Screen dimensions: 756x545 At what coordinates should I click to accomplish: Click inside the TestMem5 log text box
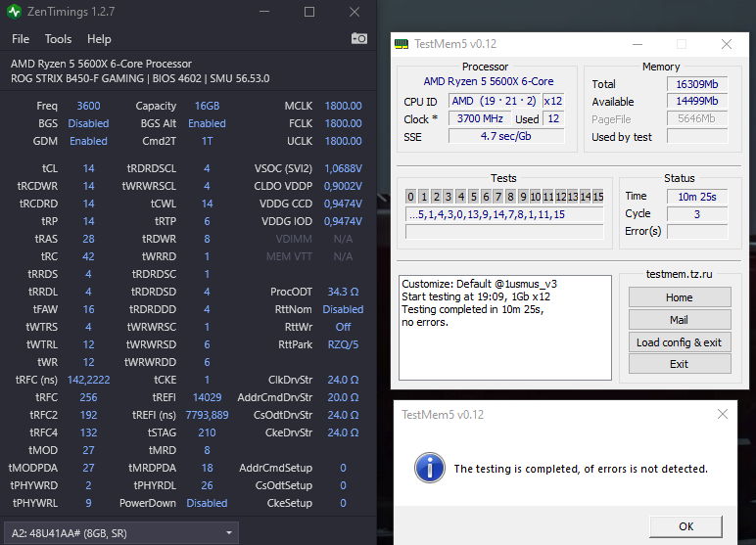pyautogui.click(x=504, y=328)
